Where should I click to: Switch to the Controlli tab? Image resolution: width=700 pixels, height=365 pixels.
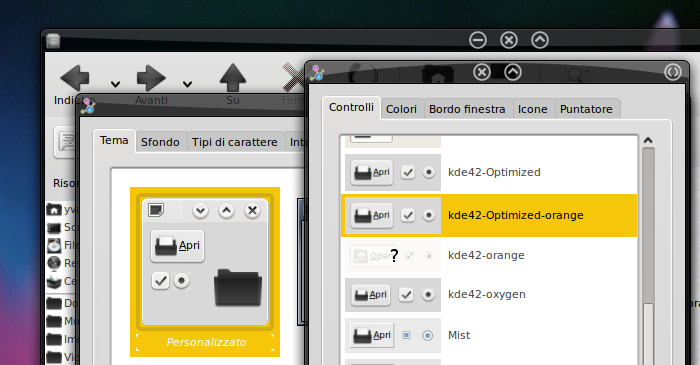tap(351, 108)
